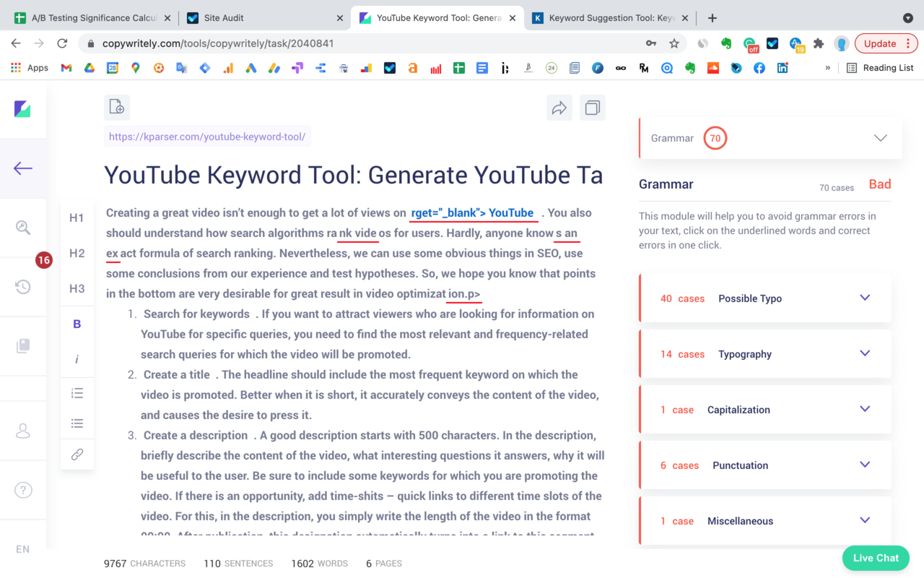The height and width of the screenshot is (578, 924).
Task: Open the kparser.com youtube-keyword-tool link
Action: click(207, 136)
